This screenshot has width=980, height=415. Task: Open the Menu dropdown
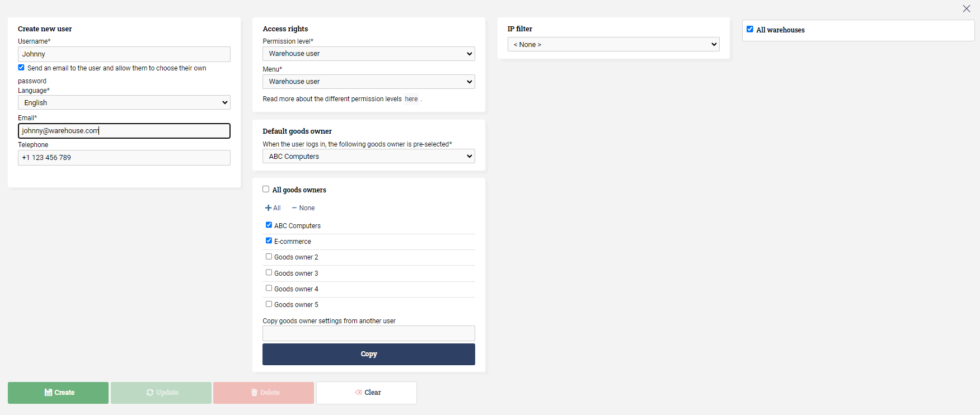pos(369,82)
